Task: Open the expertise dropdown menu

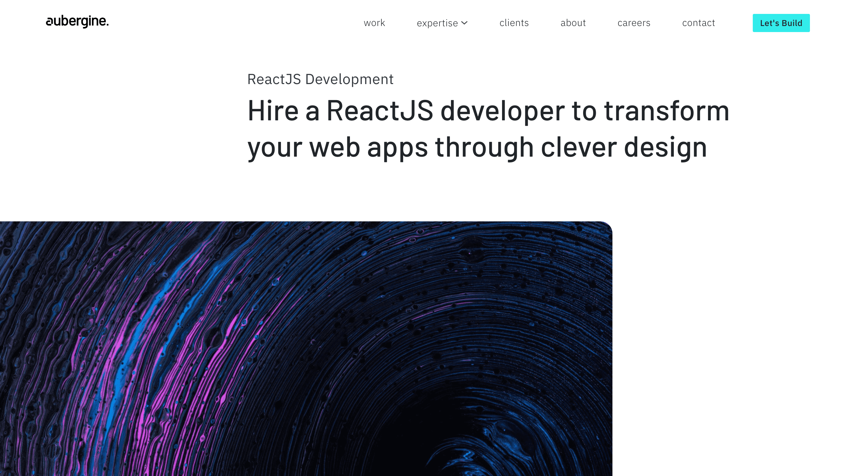Action: 441,23
